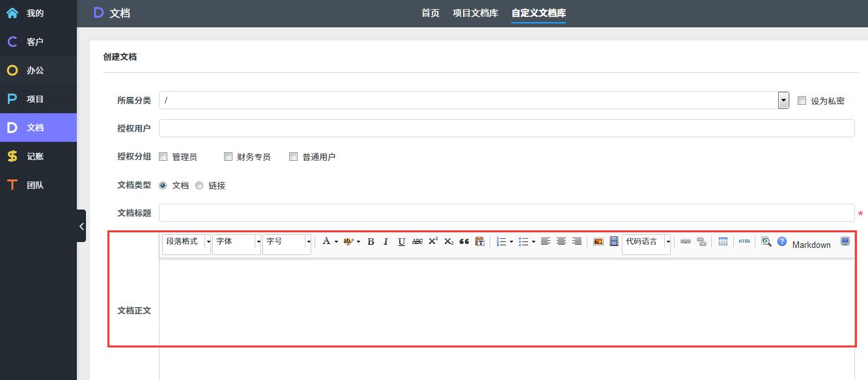Image resolution: width=868 pixels, height=380 pixels.
Task: Insert an unordered bullet list
Action: 524,241
